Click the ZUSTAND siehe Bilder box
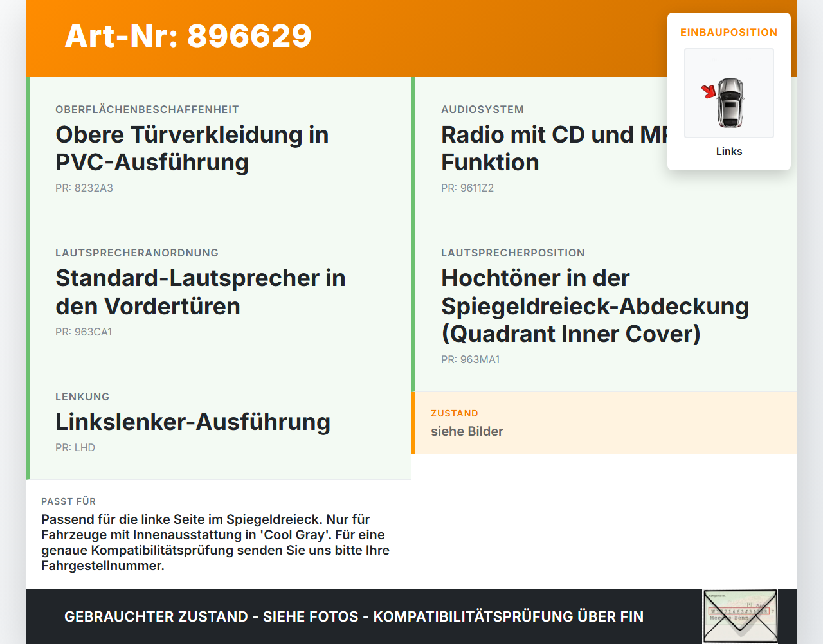The width and height of the screenshot is (823, 644). click(x=604, y=424)
